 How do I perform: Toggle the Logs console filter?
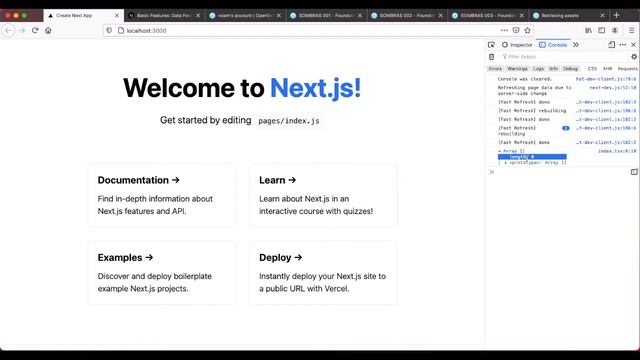[x=539, y=69]
